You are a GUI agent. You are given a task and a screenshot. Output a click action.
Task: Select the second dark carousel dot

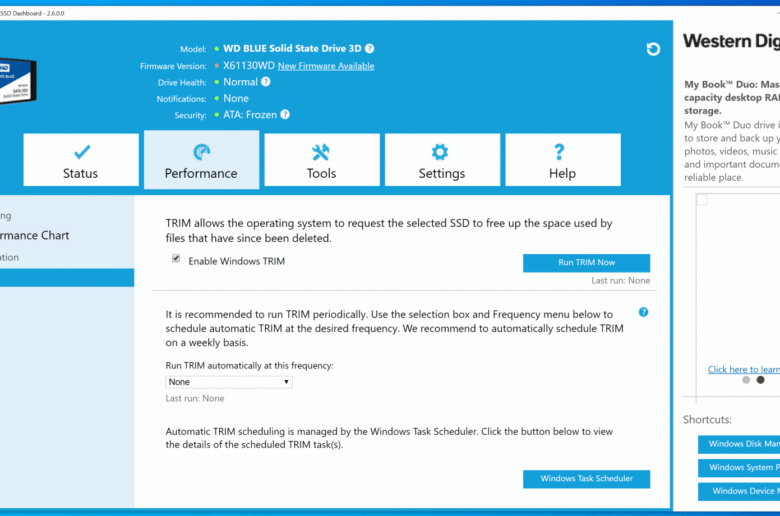[760, 380]
